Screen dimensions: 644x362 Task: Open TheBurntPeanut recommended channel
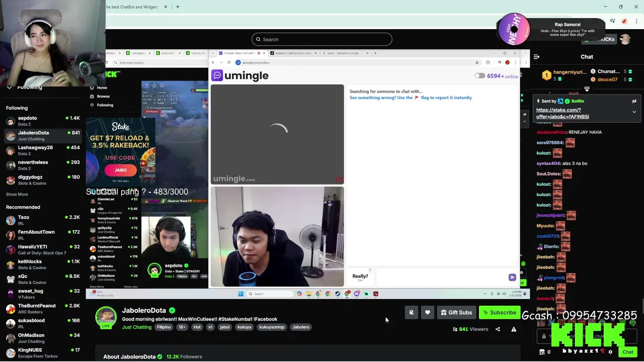[x=43, y=309]
